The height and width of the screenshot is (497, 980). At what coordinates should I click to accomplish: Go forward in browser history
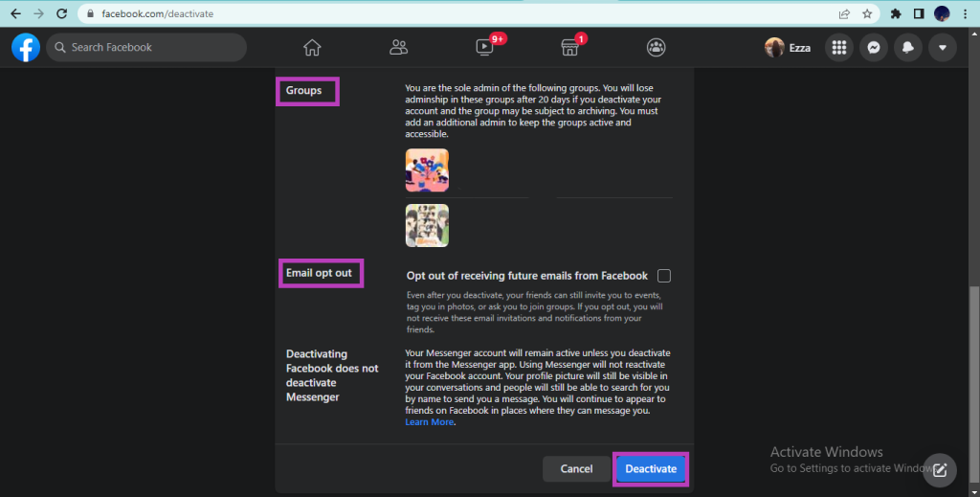tap(38, 13)
